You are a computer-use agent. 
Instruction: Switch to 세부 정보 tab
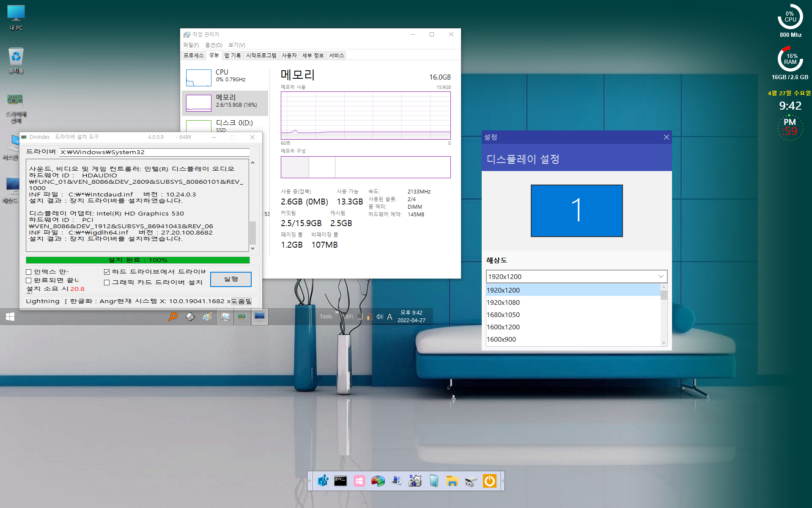(x=313, y=55)
